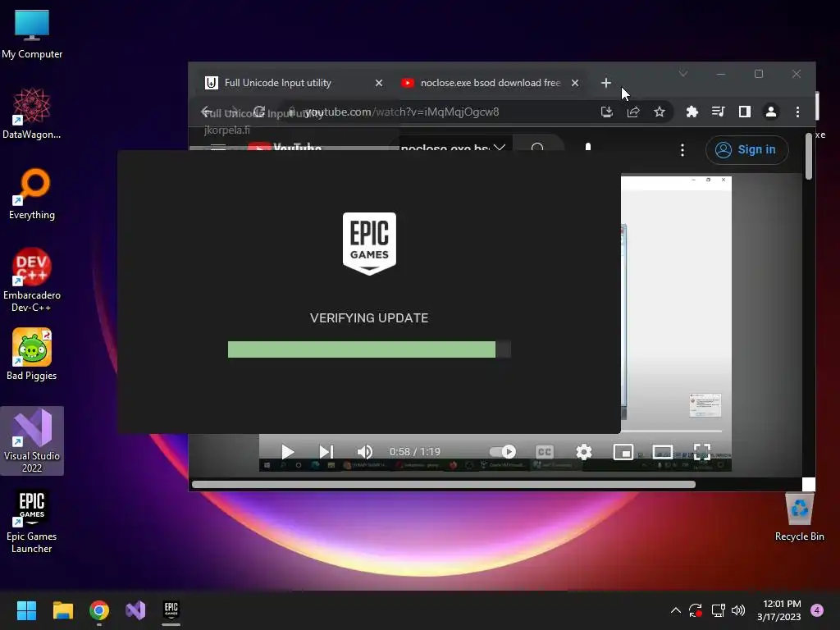Open YouTube settings three-dot menu
Viewport: 840px width, 630px height.
click(682, 149)
